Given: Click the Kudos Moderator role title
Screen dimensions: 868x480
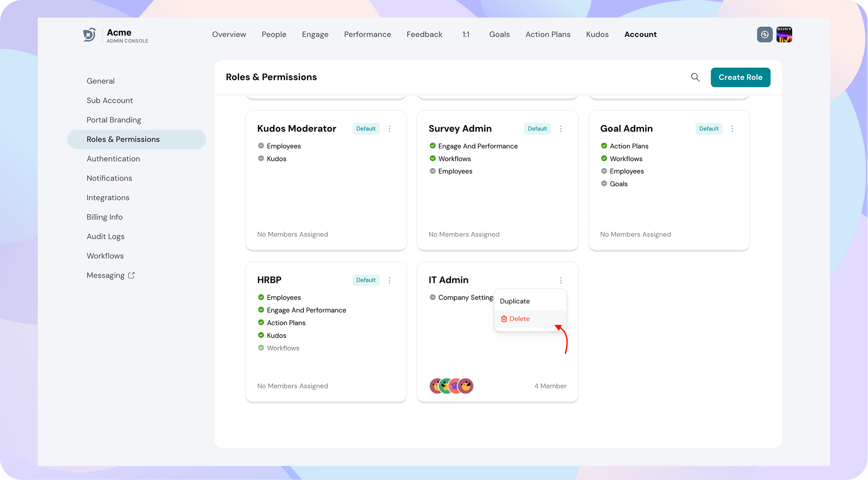Looking at the screenshot, I should pos(297,129).
